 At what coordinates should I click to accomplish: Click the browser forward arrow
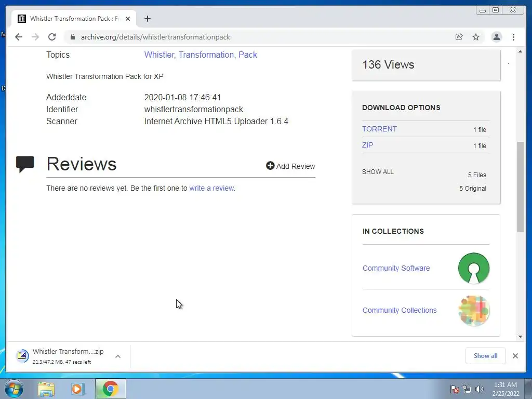point(35,37)
